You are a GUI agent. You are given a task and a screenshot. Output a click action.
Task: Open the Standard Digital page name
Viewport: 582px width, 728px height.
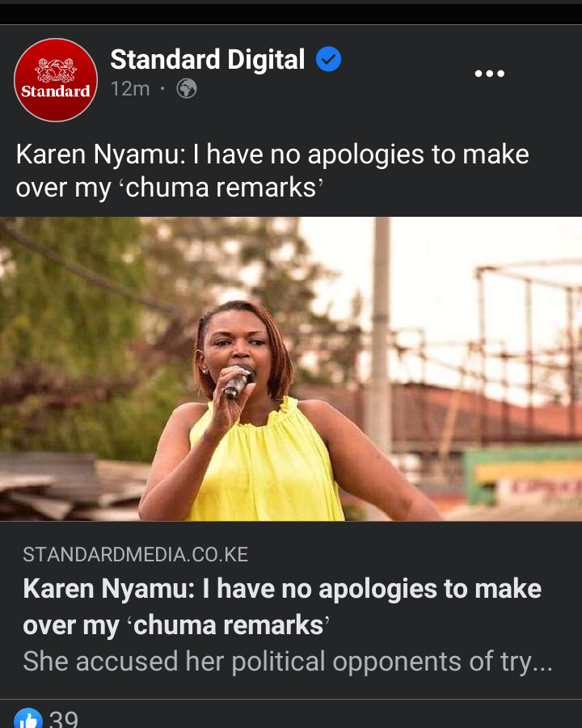(x=208, y=59)
